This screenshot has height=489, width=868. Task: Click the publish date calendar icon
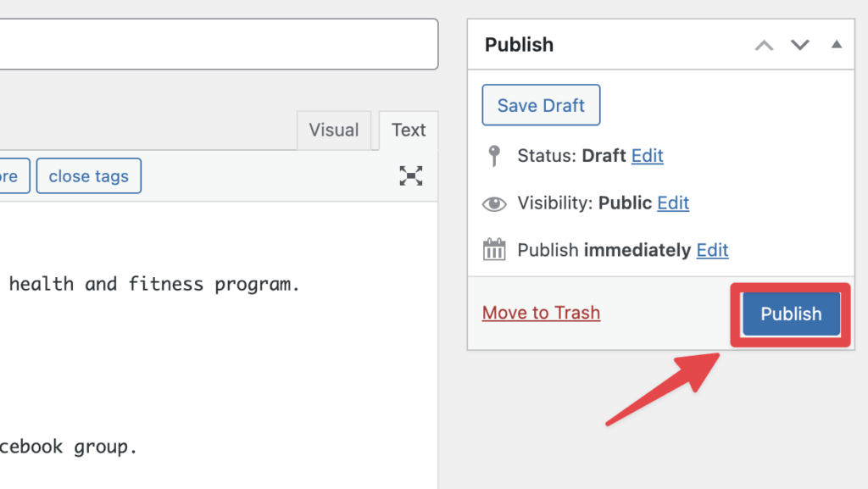coord(494,249)
